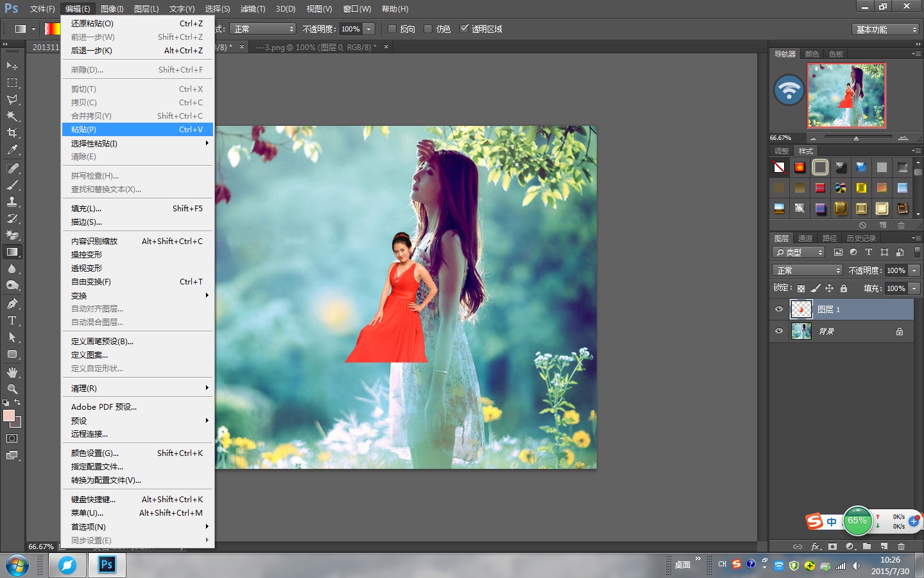Select the Horizontal Type tool
This screenshot has height=578, width=924.
(x=12, y=320)
